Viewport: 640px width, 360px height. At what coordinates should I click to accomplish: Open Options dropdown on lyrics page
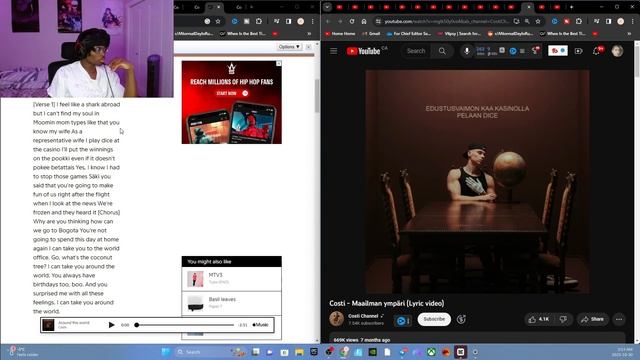coord(289,47)
